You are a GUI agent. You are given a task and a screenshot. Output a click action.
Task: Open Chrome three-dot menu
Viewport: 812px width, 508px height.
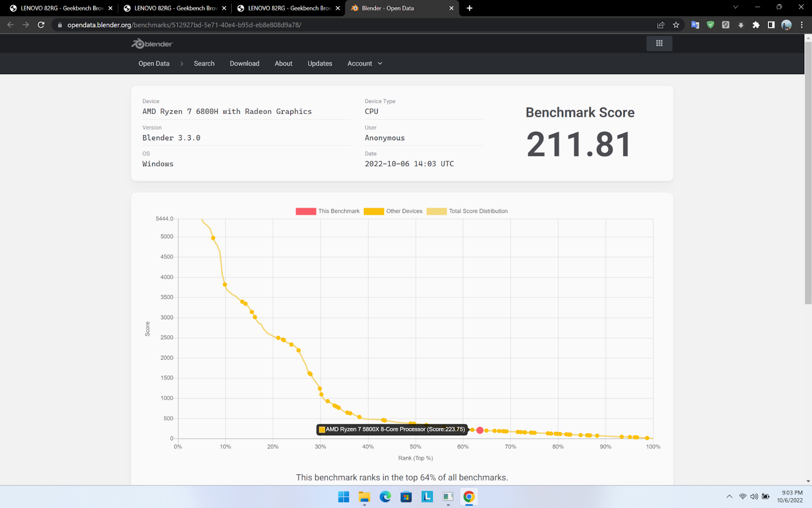(x=802, y=25)
